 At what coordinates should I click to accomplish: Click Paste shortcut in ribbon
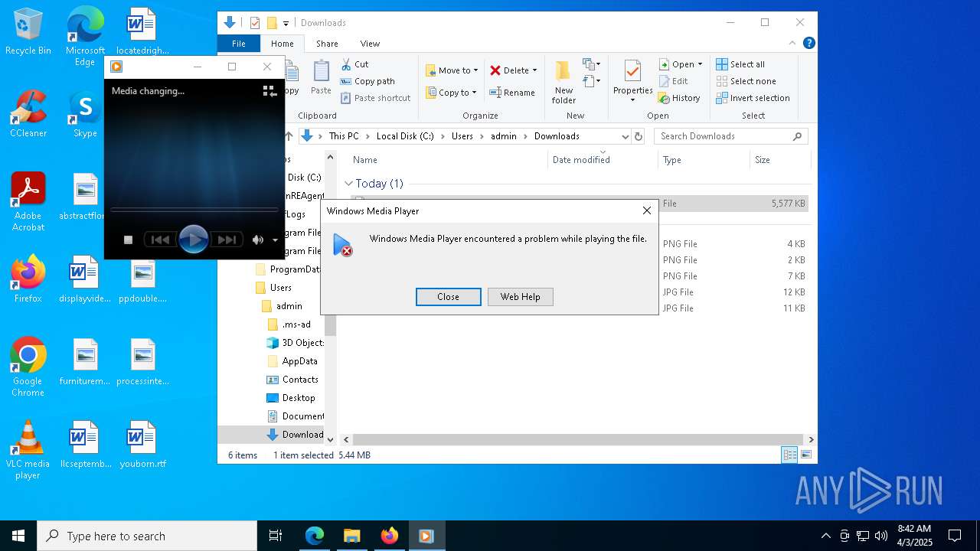pos(375,98)
